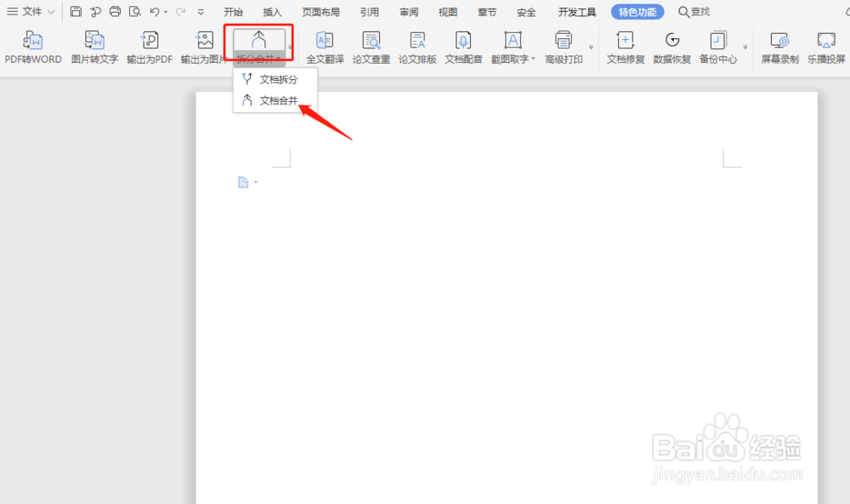
Task: Open the 页面布局 tab
Action: tap(321, 12)
